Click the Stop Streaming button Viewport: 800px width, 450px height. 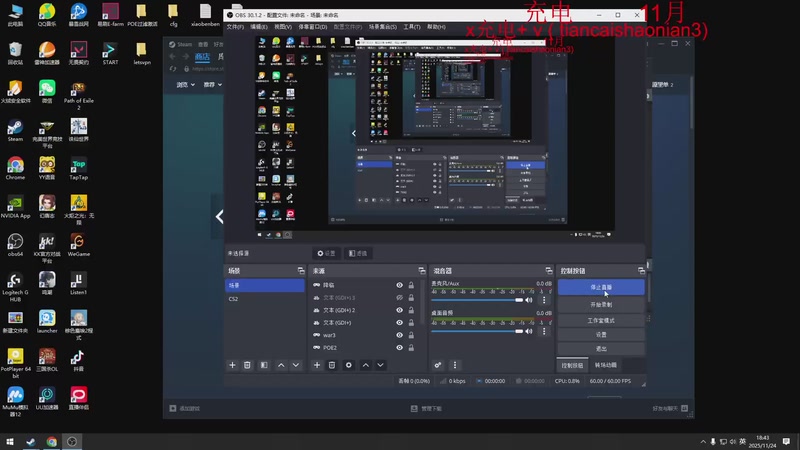(601, 287)
